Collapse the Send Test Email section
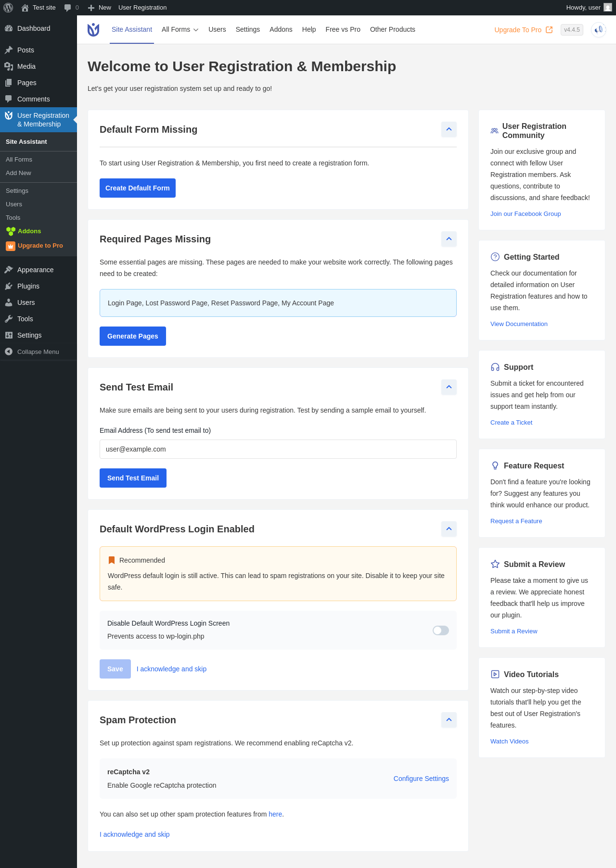 (449, 387)
